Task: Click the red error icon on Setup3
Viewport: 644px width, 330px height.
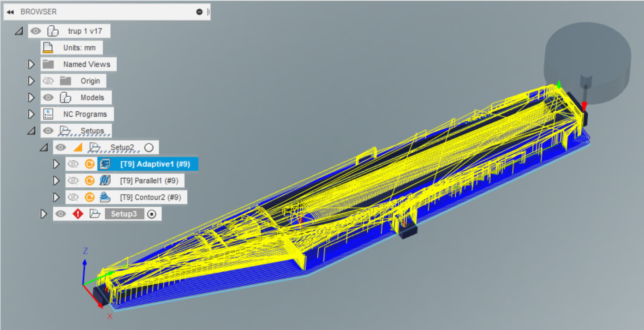Action: [x=78, y=214]
